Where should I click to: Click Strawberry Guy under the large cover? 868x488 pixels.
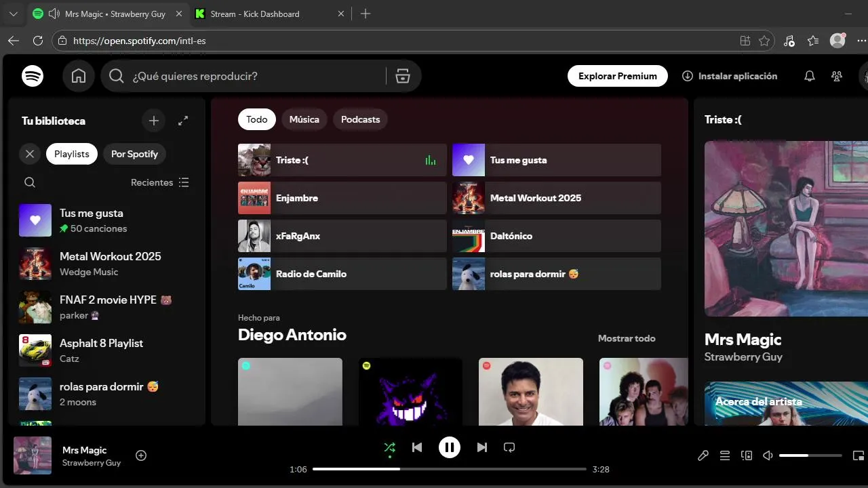tap(743, 357)
